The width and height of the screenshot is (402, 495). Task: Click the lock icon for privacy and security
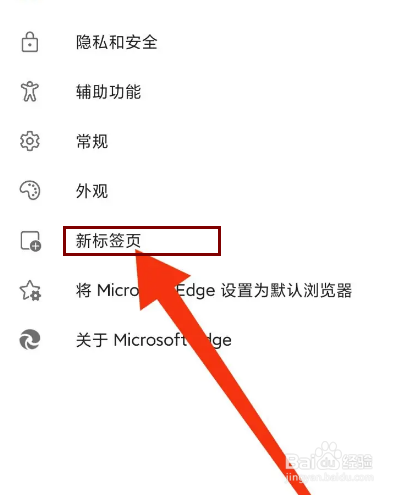(30, 42)
